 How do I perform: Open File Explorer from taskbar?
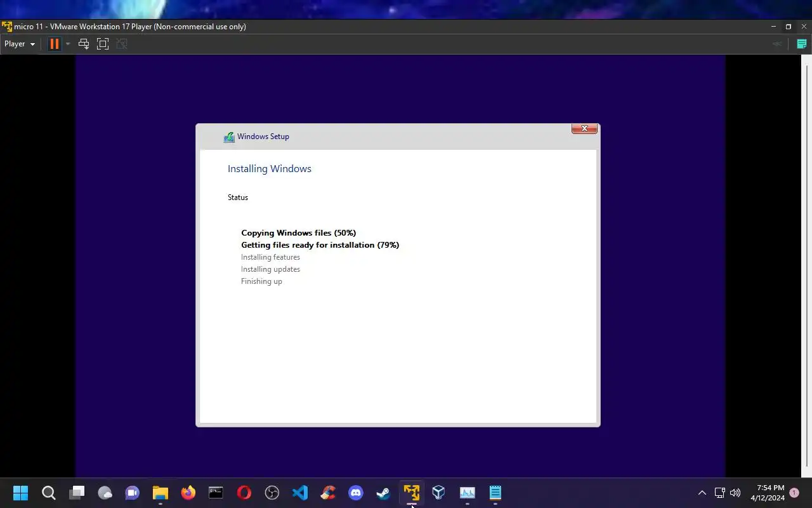coord(160,493)
